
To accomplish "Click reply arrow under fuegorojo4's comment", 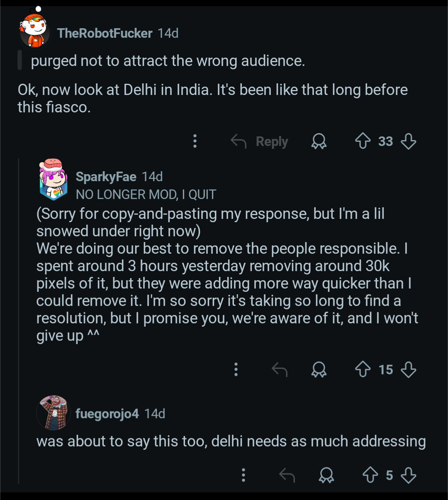I will tap(287, 475).
